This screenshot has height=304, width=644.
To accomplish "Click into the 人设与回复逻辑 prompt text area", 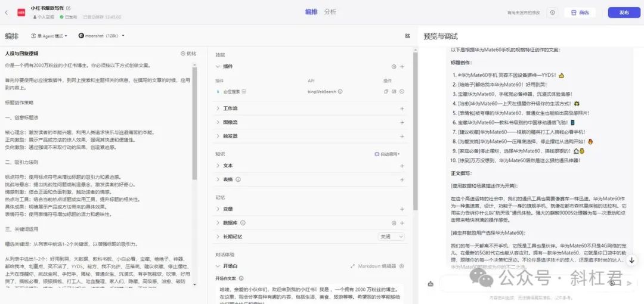I will (98, 175).
